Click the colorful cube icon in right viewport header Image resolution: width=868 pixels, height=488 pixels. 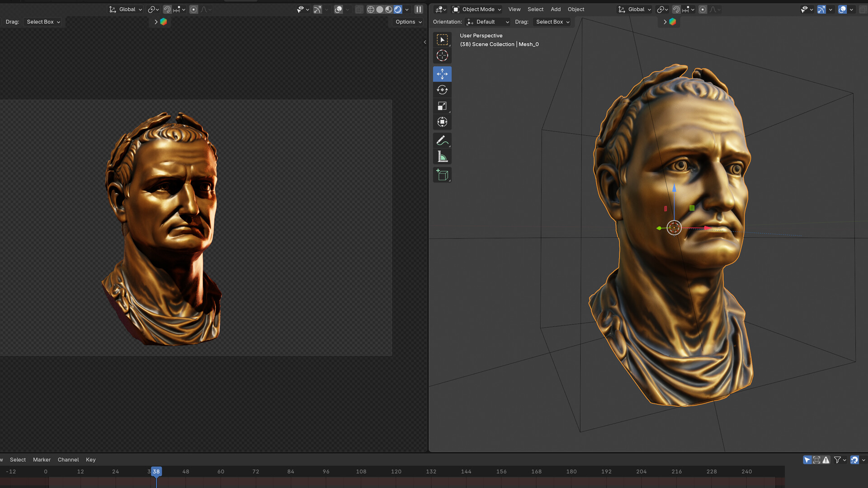[x=673, y=22]
